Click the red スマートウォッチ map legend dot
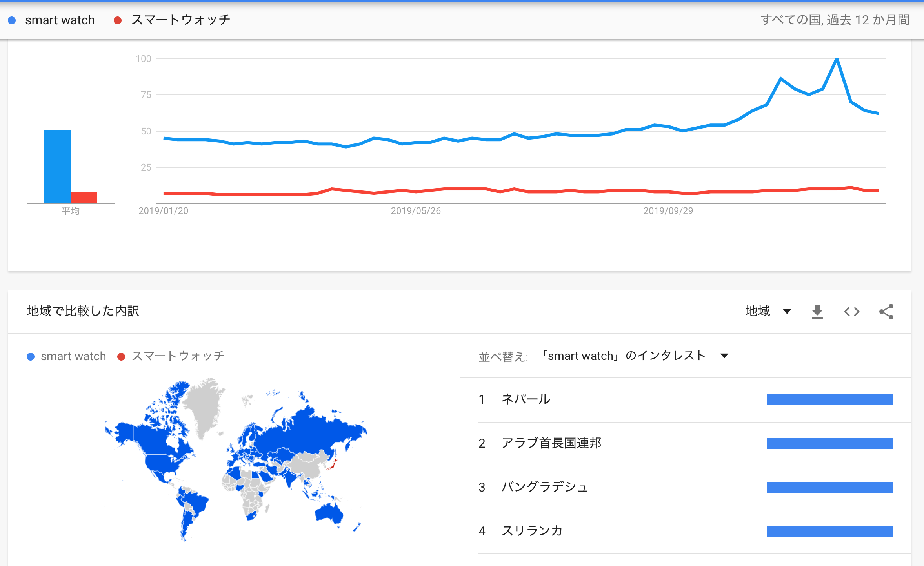The width and height of the screenshot is (924, 566). [121, 357]
